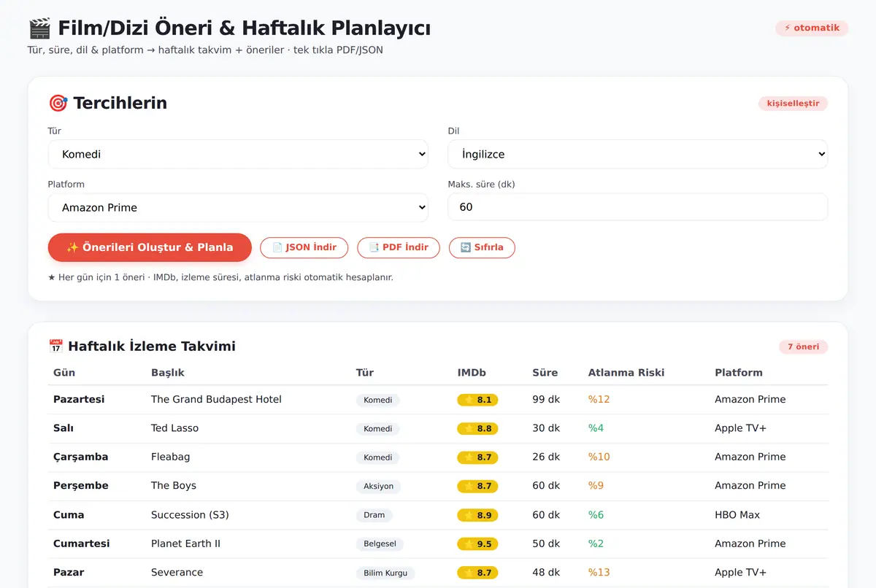Click the Maks. süre input field

click(x=638, y=207)
